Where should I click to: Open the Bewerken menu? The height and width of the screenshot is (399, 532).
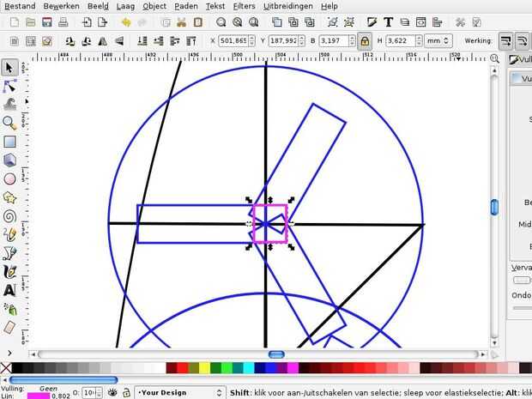point(62,6)
